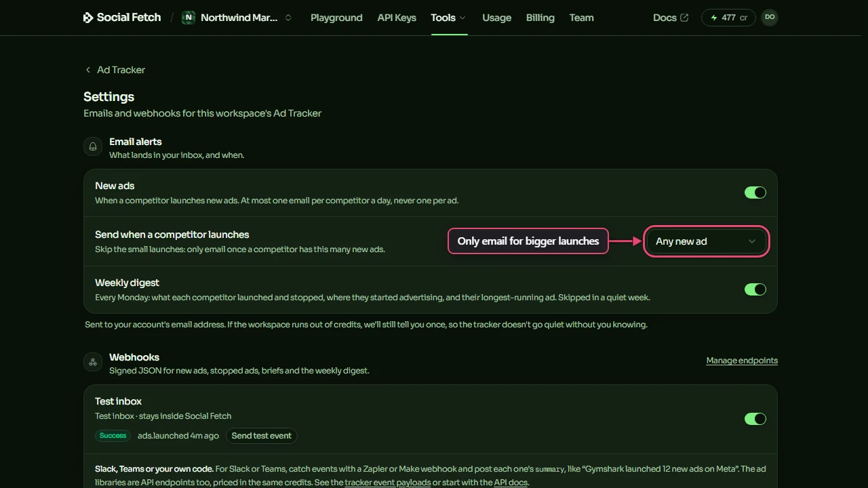Image resolution: width=868 pixels, height=488 pixels.
Task: Click the "Test inbox" webhook title
Action: click(119, 401)
